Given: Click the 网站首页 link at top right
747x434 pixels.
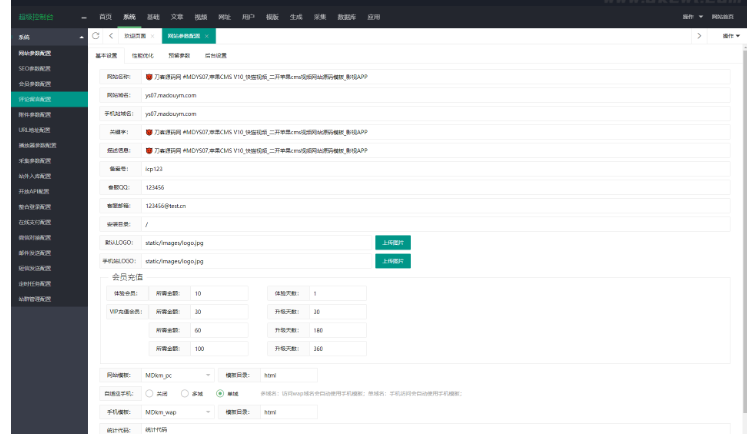Looking at the screenshot, I should (x=722, y=17).
